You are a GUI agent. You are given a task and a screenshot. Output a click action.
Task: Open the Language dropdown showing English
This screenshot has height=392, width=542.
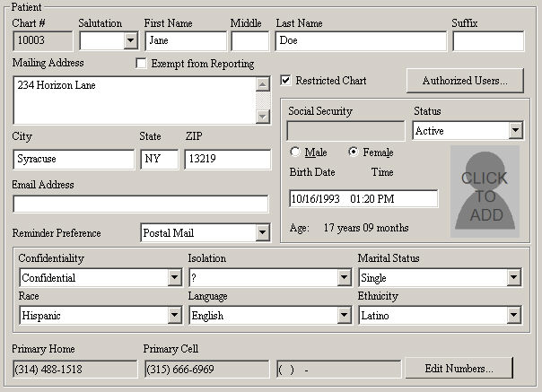click(x=344, y=316)
